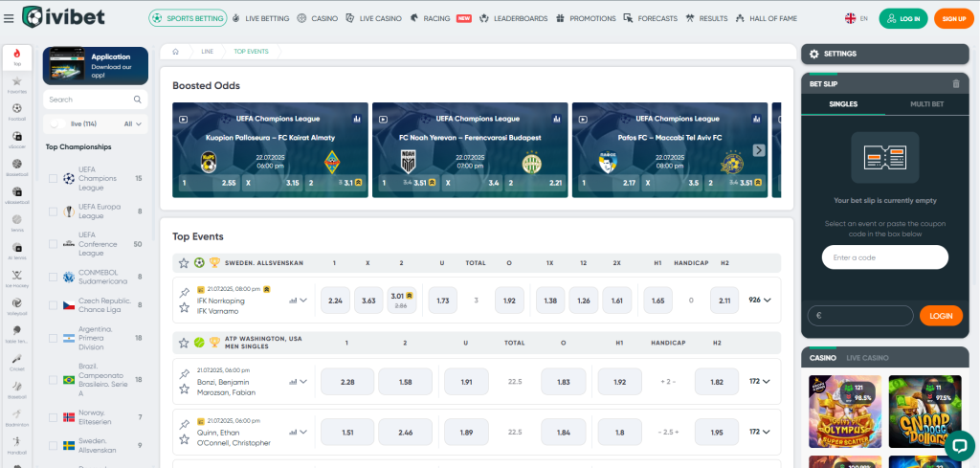Image resolution: width=980 pixels, height=468 pixels.
Task: Open the EN language selector
Action: coord(857,19)
